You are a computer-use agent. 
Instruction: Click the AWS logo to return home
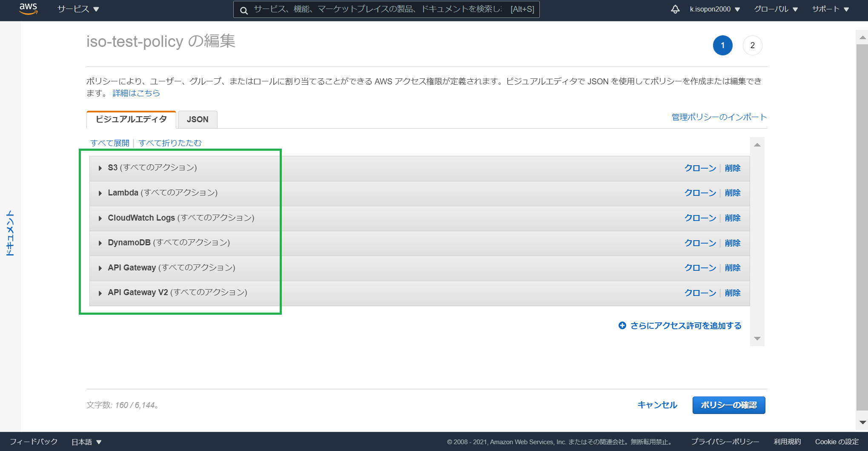(x=28, y=9)
